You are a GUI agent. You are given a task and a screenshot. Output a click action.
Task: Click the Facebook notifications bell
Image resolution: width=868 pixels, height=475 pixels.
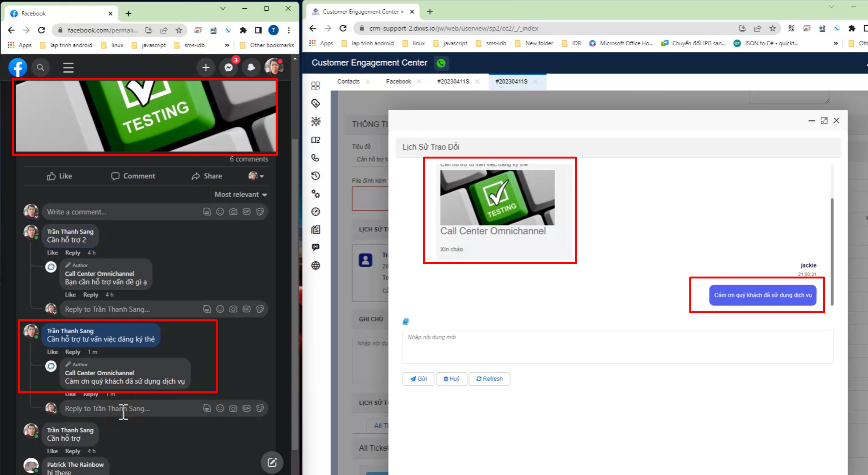point(251,68)
